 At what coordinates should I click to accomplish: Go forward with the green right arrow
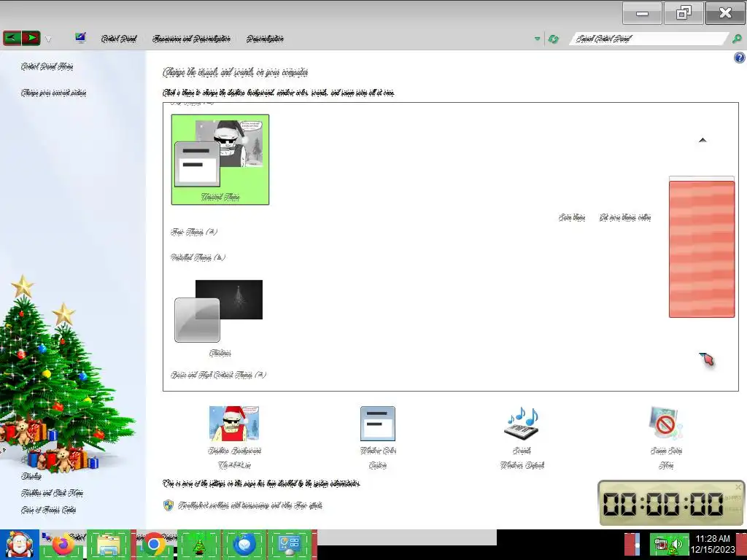pos(31,38)
